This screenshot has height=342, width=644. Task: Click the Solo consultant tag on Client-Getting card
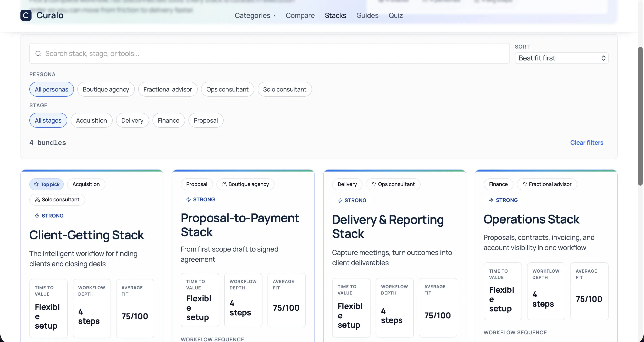pos(57,200)
